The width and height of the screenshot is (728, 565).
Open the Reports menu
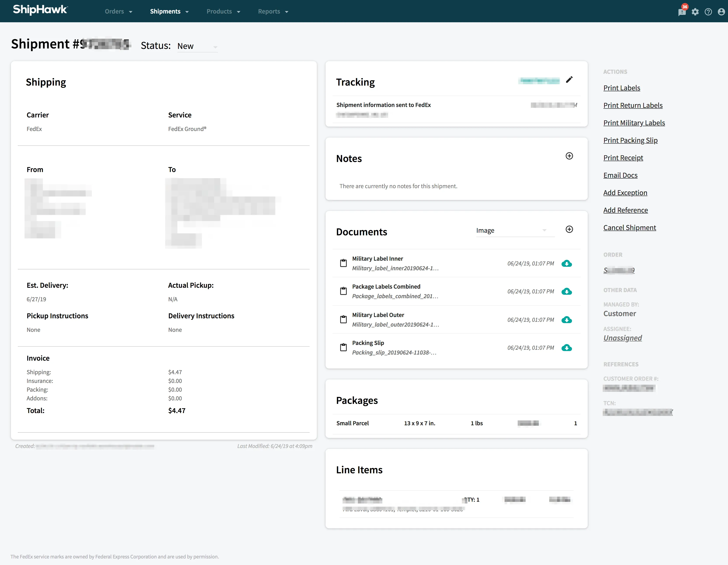[273, 12]
